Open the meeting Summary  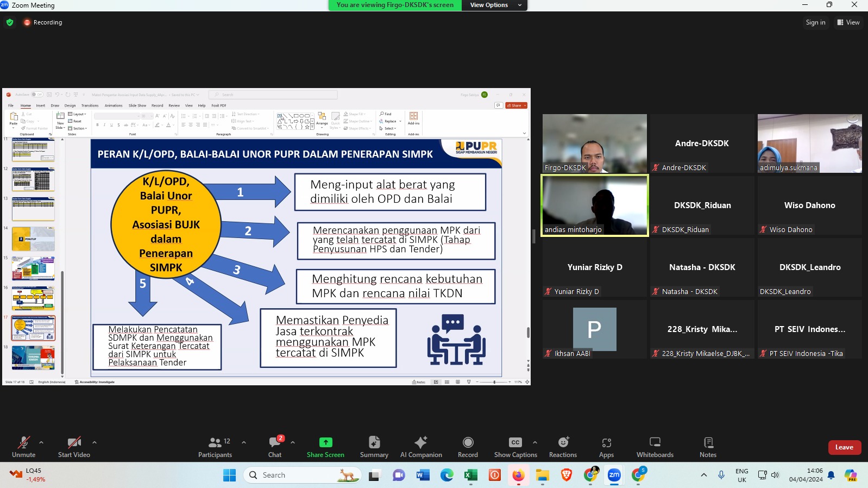point(374,447)
